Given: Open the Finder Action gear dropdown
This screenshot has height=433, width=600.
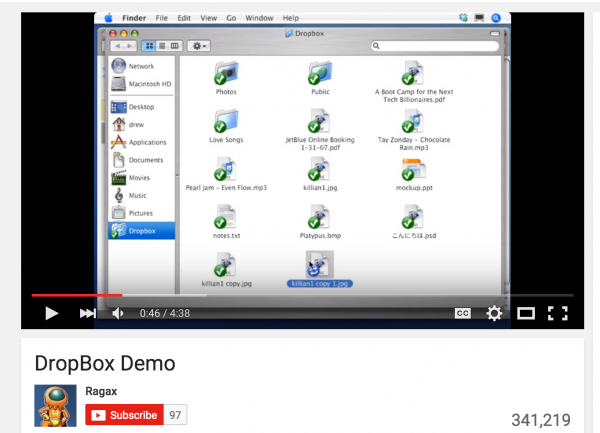Looking at the screenshot, I should click(199, 46).
